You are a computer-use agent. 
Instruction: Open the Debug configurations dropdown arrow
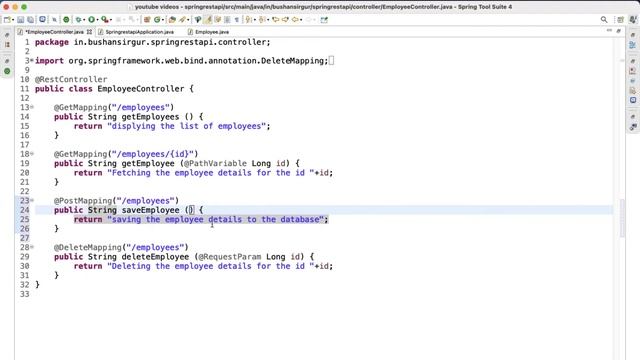point(84,20)
